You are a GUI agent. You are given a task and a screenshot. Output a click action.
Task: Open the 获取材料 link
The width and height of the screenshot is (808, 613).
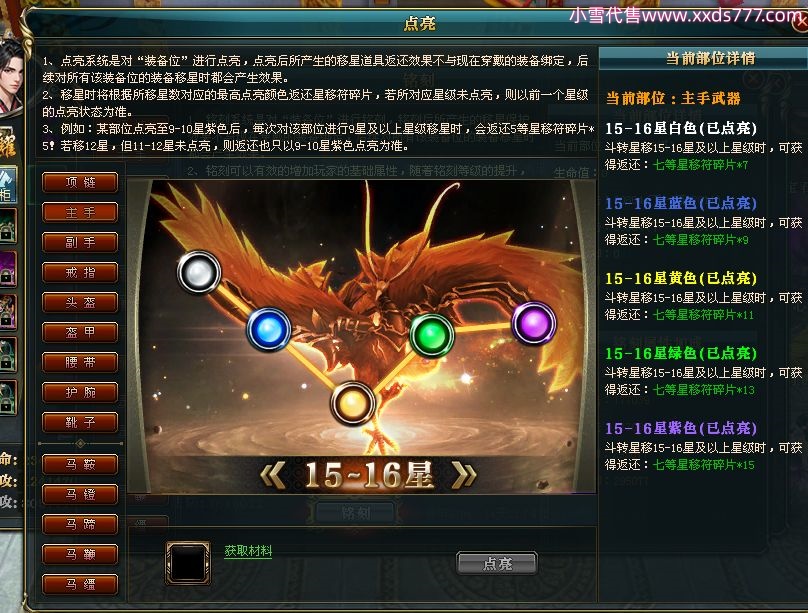pos(248,551)
